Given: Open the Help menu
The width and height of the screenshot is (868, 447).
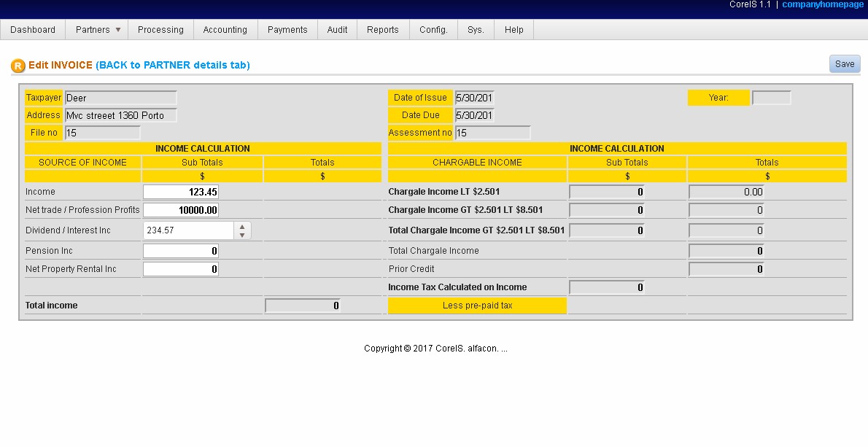Looking at the screenshot, I should (x=514, y=30).
